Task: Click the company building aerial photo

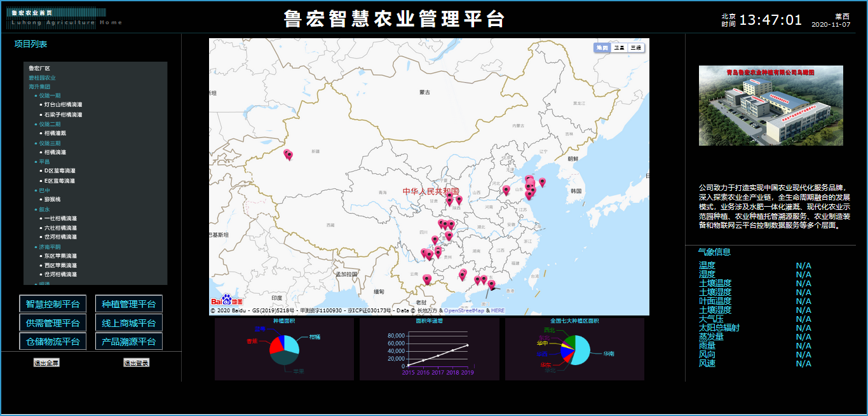Action: [771, 106]
